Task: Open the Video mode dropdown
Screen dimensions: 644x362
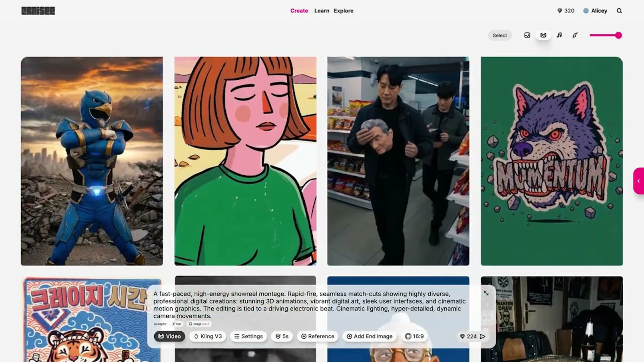Action: 169,336
